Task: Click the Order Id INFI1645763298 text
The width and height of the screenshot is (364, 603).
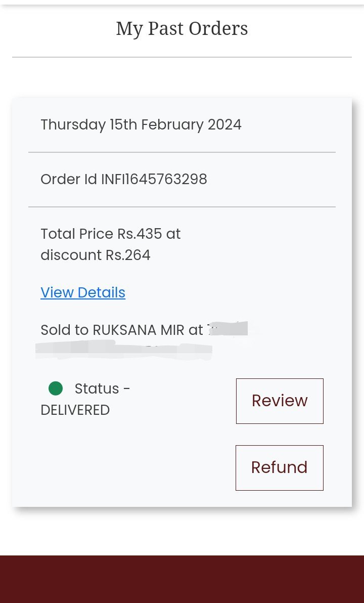Action: coord(124,179)
